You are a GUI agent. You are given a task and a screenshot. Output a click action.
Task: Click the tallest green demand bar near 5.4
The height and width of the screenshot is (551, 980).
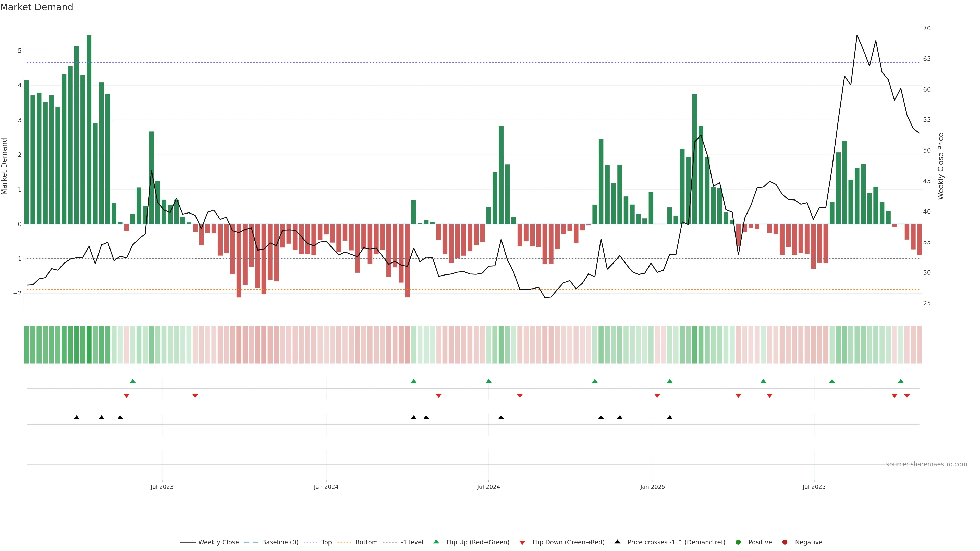coord(89,129)
